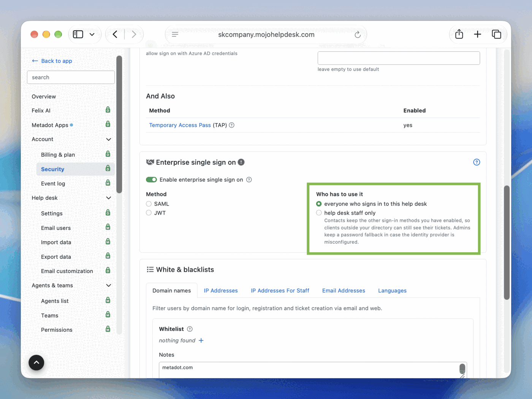Collapse the Agents & teams section chevron
Viewport: 532px width, 399px height.
coord(108,285)
